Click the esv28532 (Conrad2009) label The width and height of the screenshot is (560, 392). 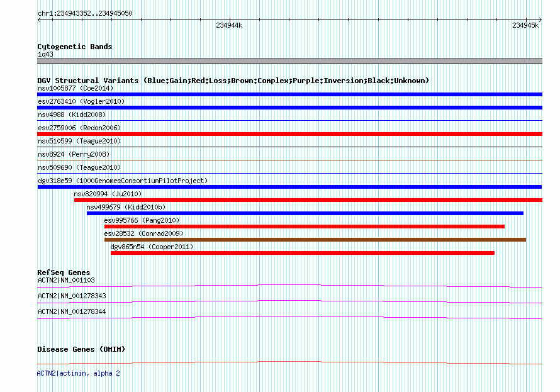(x=143, y=233)
